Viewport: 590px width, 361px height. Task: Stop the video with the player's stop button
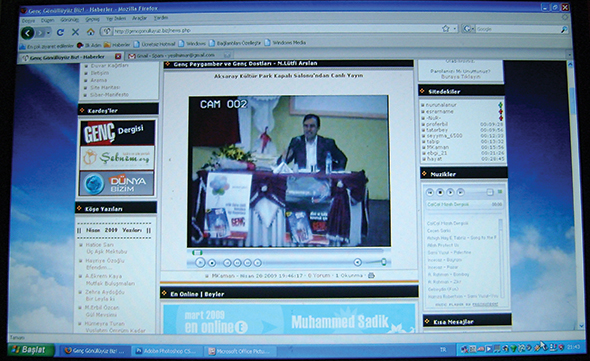click(212, 263)
